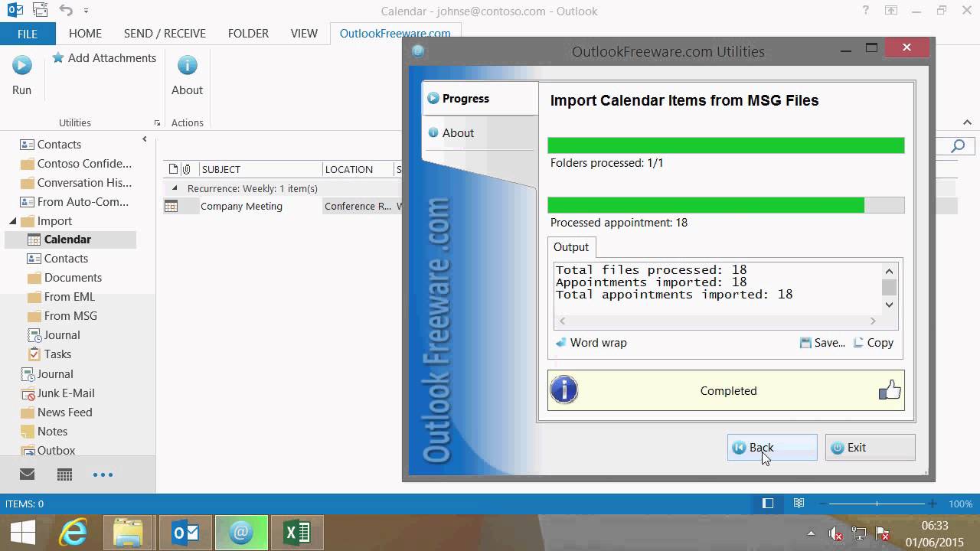The image size is (980, 551).
Task: Copy the output text
Action: point(874,343)
